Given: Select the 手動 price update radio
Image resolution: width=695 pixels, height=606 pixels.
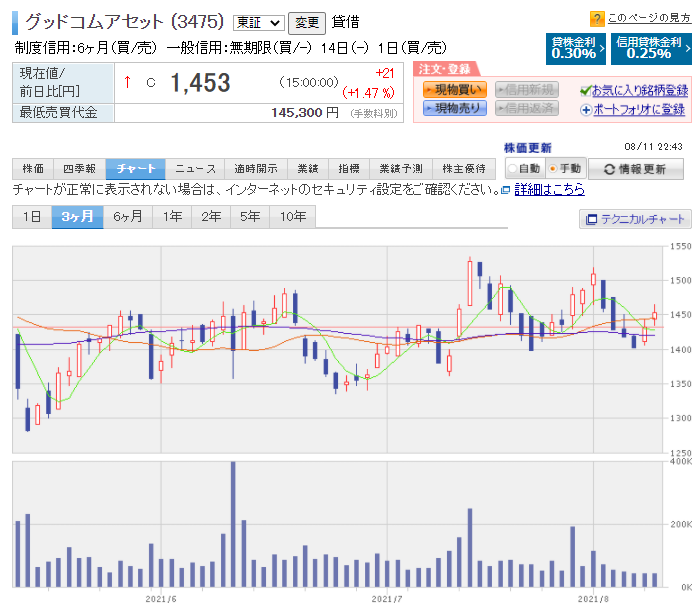Looking at the screenshot, I should coord(553,169).
